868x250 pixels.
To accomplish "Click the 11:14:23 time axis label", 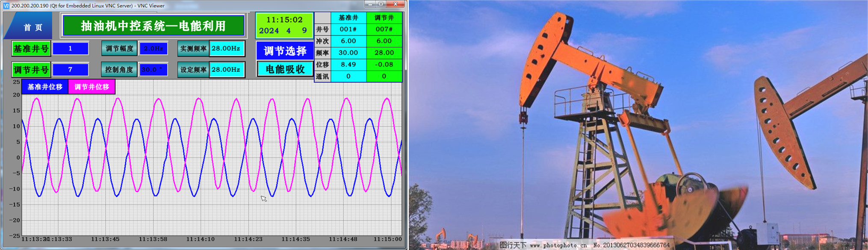I will [x=248, y=239].
